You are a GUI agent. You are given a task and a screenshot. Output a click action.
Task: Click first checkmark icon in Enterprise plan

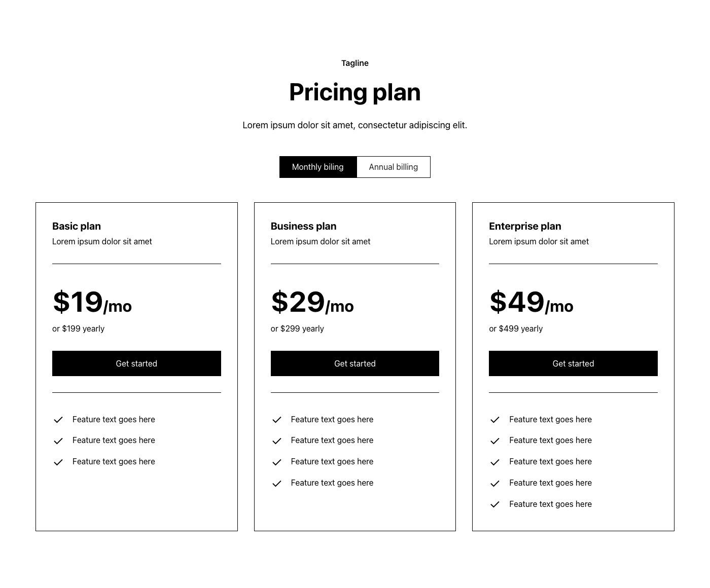tap(495, 420)
